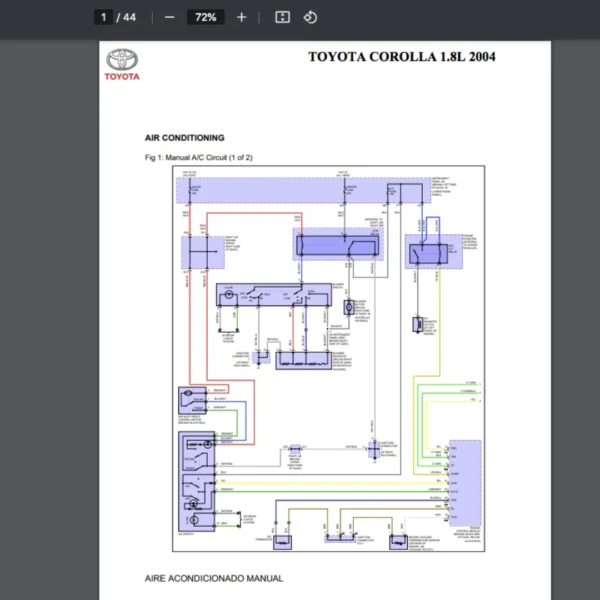This screenshot has height=600, width=600.
Task: Select the page number input field
Action: tap(103, 17)
